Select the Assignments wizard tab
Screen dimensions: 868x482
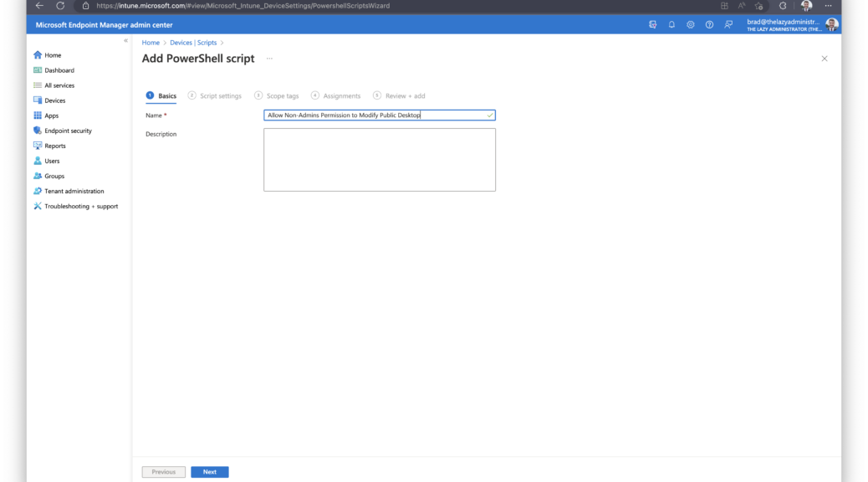click(335, 96)
